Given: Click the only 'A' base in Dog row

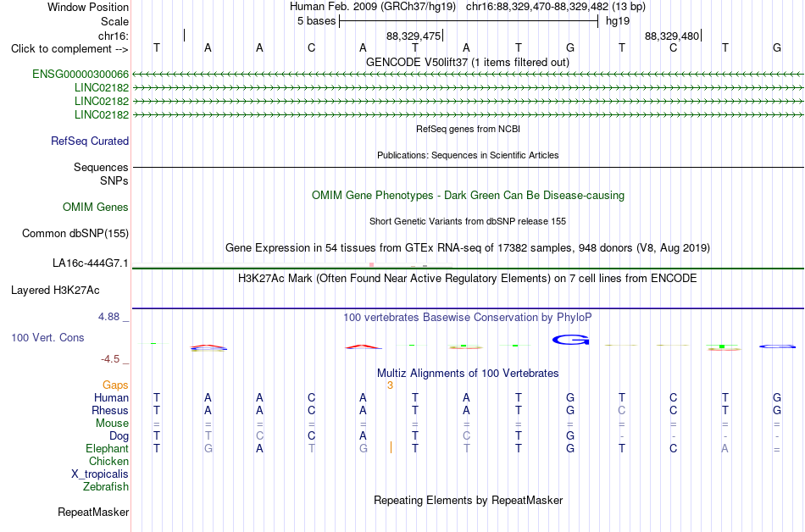Looking at the screenshot, I should pyautogui.click(x=363, y=436).
